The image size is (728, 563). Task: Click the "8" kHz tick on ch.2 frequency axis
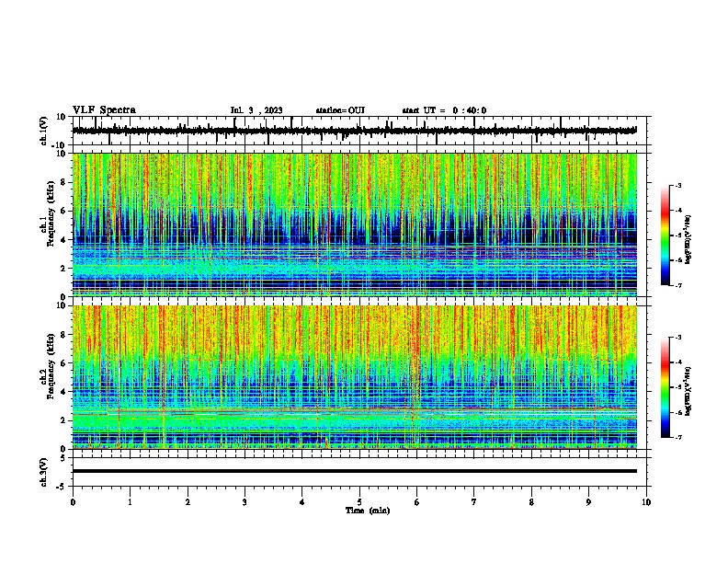click(x=64, y=335)
